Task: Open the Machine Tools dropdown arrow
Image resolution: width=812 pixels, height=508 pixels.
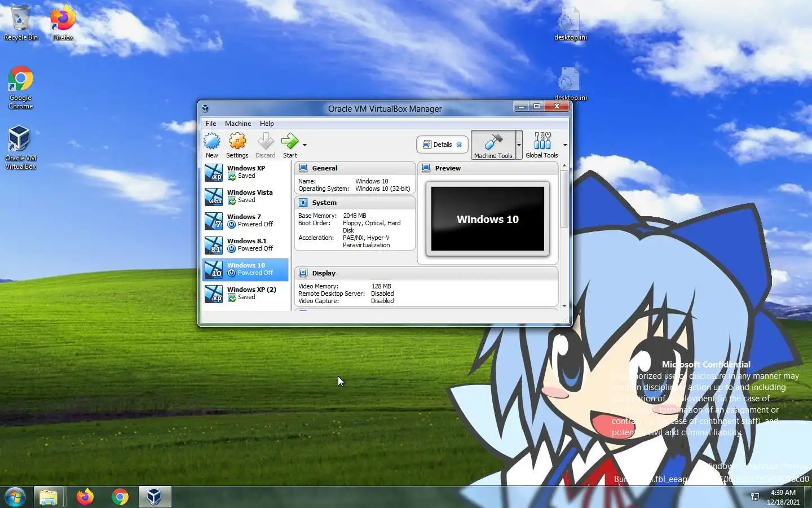Action: pos(519,145)
